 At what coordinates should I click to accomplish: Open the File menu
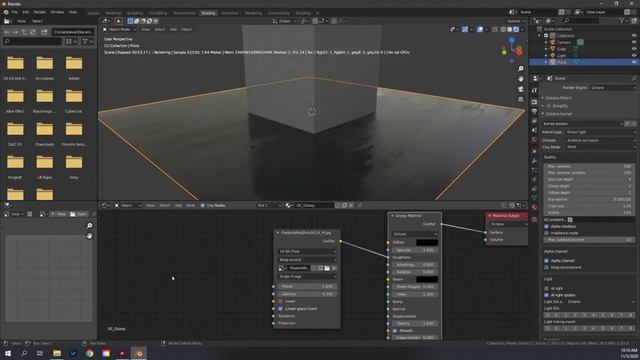(15, 12)
